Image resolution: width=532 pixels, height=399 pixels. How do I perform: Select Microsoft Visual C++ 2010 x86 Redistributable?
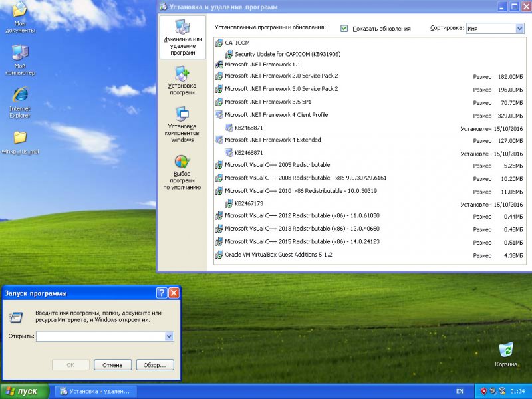tap(370, 191)
